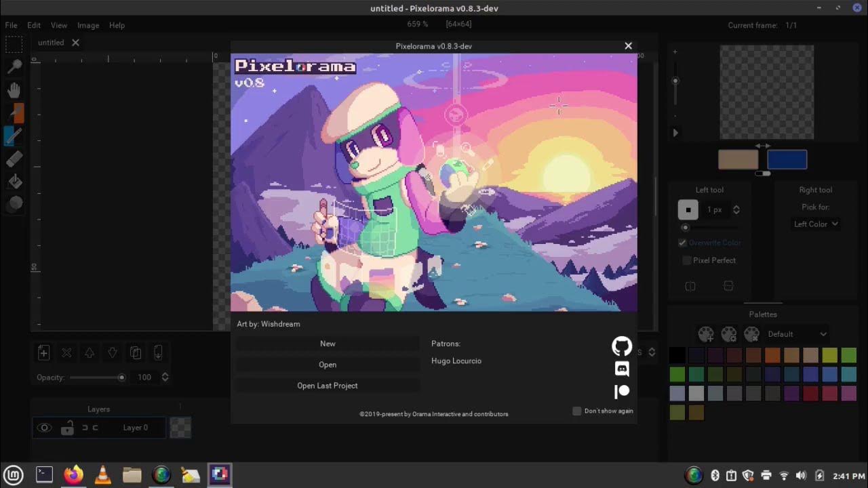Screen dimensions: 868x488
Task: Click the New button in splash dialog
Action: pos(328,344)
